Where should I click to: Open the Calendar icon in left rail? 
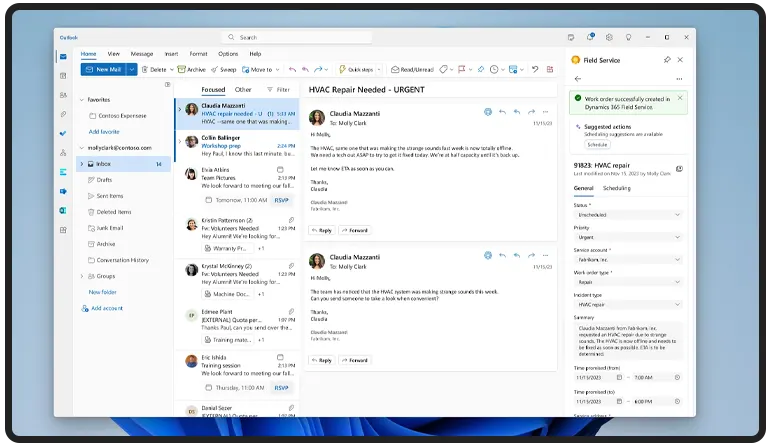[x=63, y=75]
